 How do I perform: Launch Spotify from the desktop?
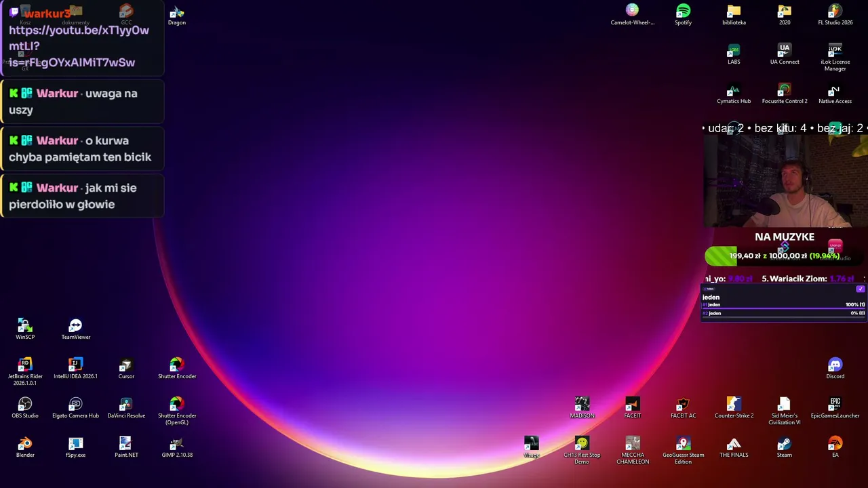click(x=683, y=15)
